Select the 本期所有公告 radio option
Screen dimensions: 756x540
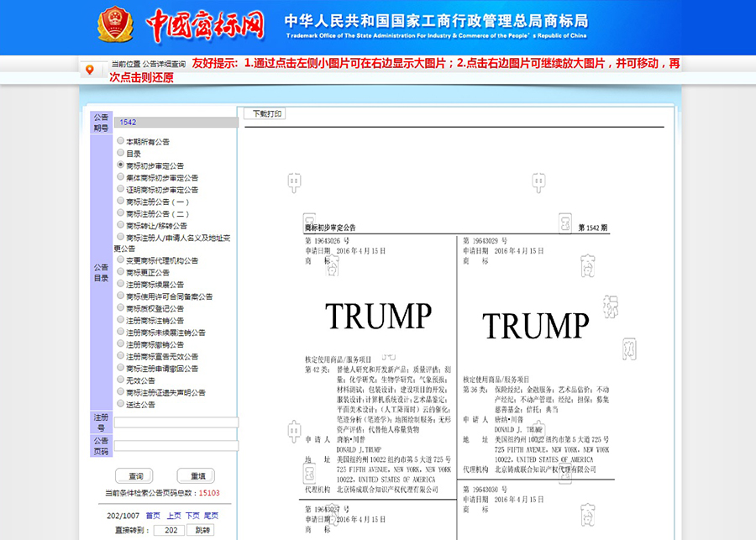click(120, 141)
